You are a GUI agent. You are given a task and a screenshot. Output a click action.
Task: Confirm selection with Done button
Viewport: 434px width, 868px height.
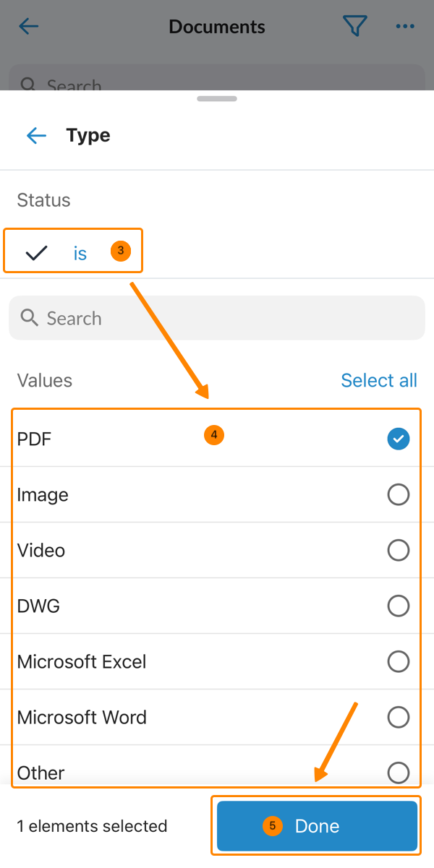point(317,825)
